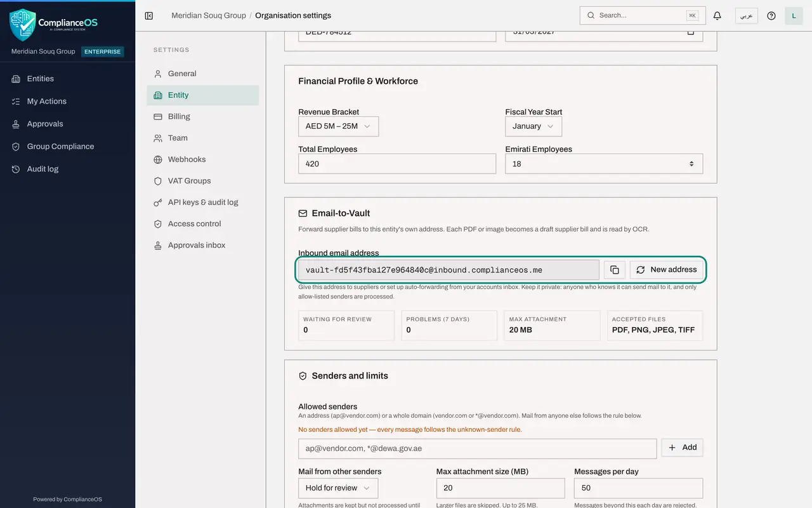Switch language to Arabic
This screenshot has height=508, width=812.
pyautogui.click(x=747, y=16)
